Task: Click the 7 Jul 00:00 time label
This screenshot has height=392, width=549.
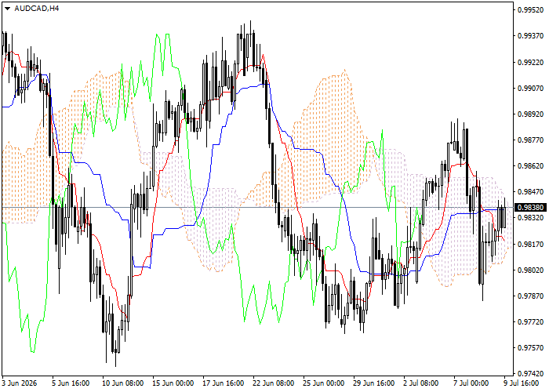Action: [471, 383]
